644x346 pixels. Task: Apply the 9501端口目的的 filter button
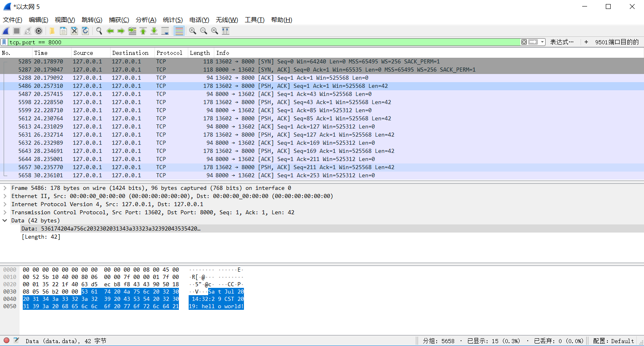tap(616, 42)
